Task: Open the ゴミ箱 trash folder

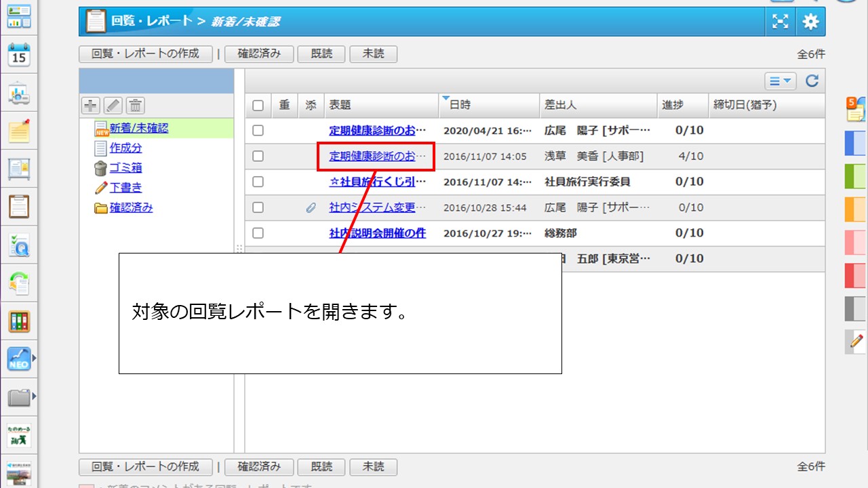Action: 125,167
